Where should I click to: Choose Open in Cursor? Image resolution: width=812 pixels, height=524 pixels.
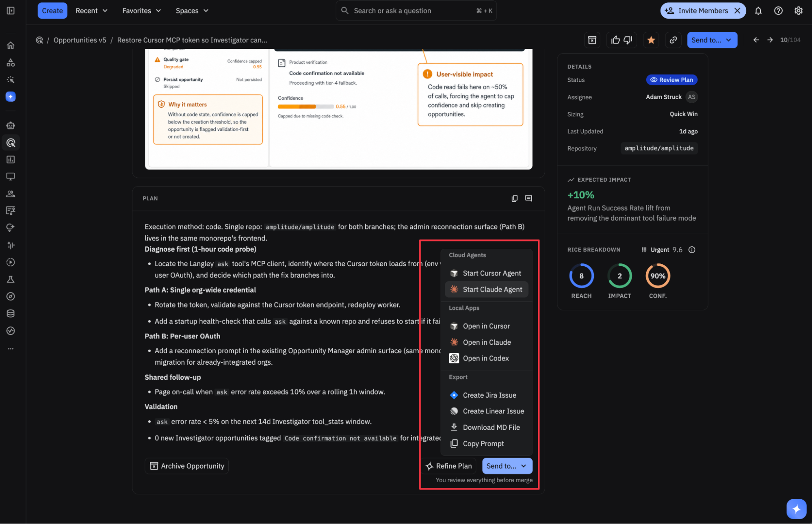click(487, 326)
